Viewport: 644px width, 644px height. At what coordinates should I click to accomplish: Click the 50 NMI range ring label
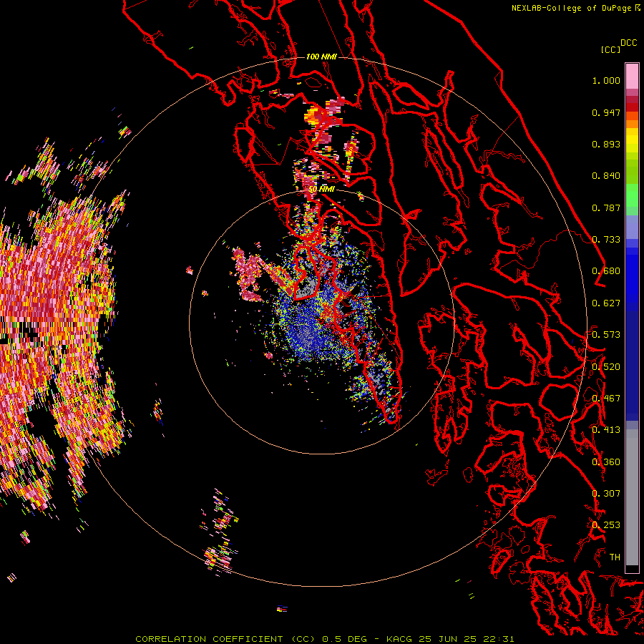(321, 190)
